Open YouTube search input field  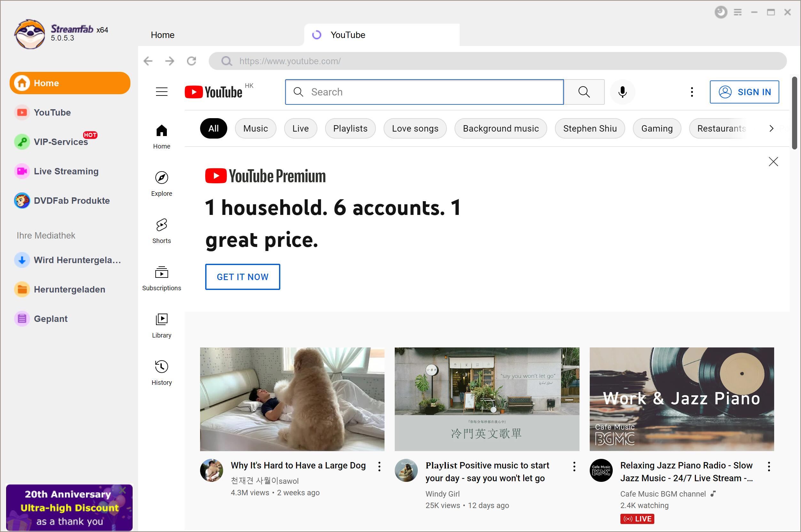[424, 92]
